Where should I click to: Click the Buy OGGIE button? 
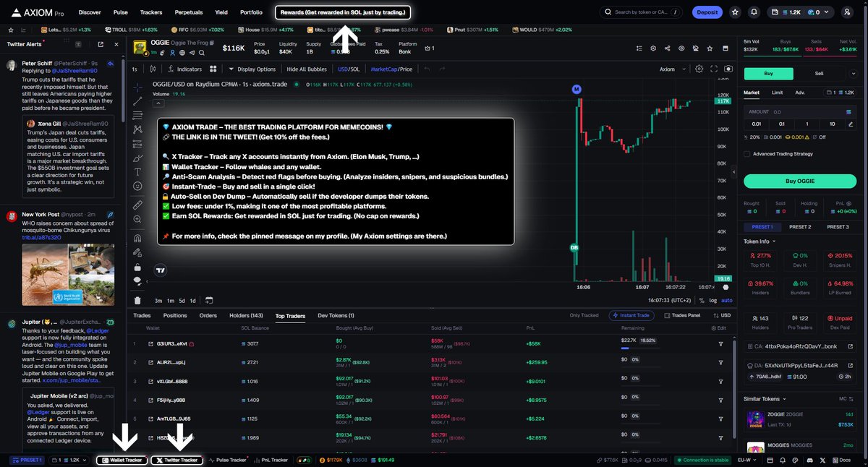(800, 181)
